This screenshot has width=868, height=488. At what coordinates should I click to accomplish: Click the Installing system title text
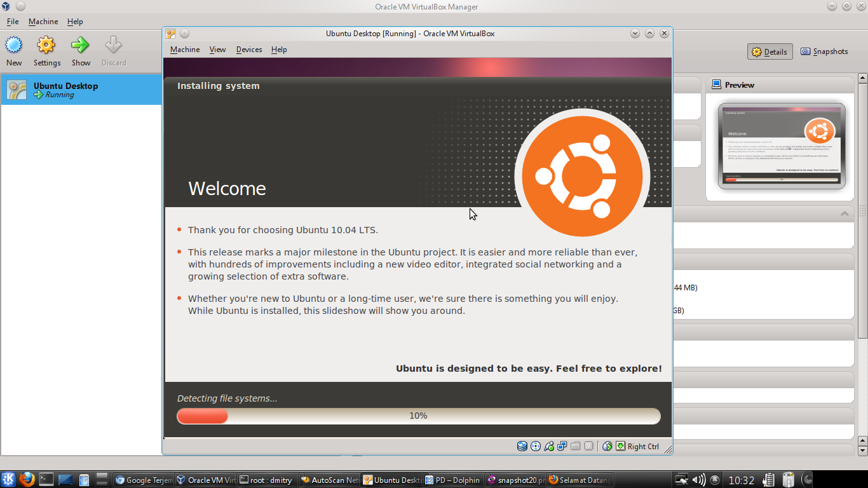218,86
